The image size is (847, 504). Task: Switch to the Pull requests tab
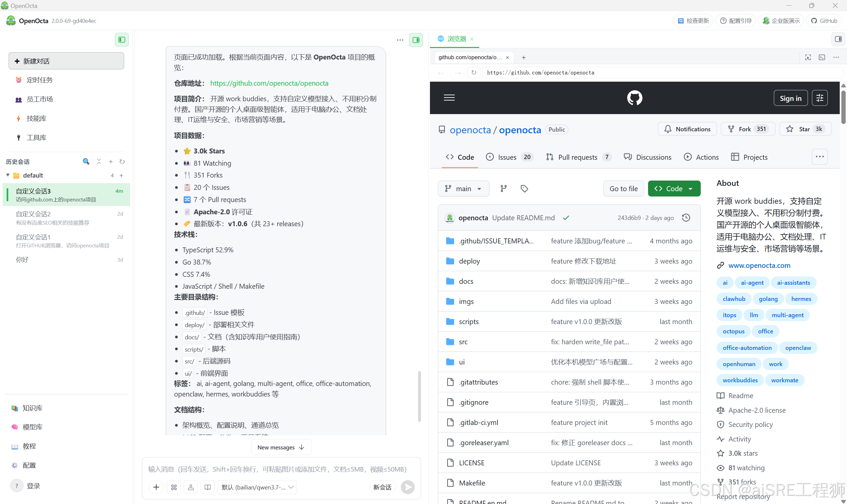click(x=578, y=157)
